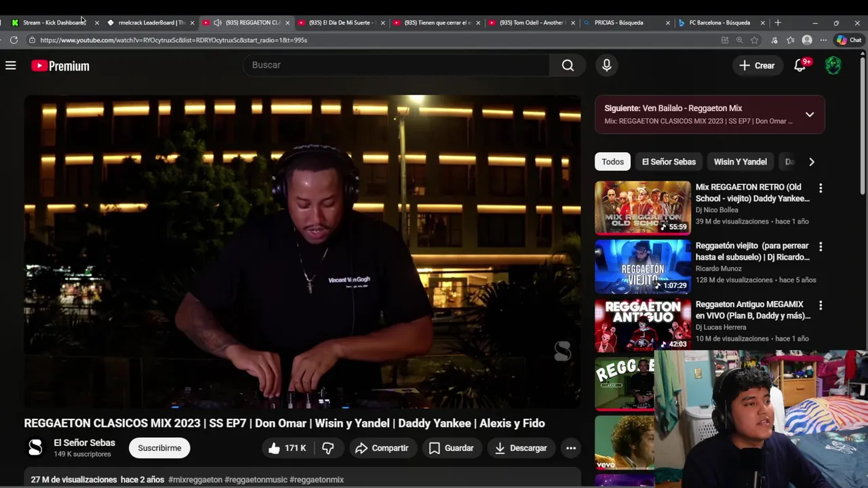Switch to rmelcrack LeaderBoard tab
The image size is (868, 488).
coord(151,22)
